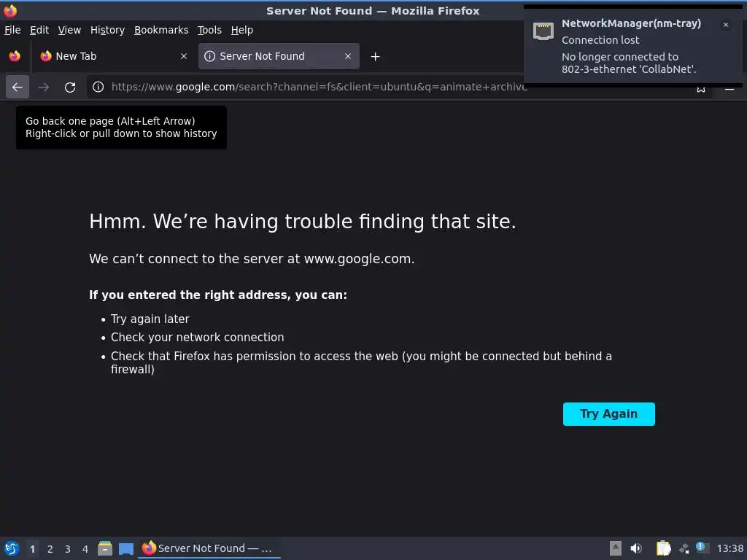Viewport: 747px width, 560px height.
Task: Switch to workspace 1
Action: click(32, 549)
